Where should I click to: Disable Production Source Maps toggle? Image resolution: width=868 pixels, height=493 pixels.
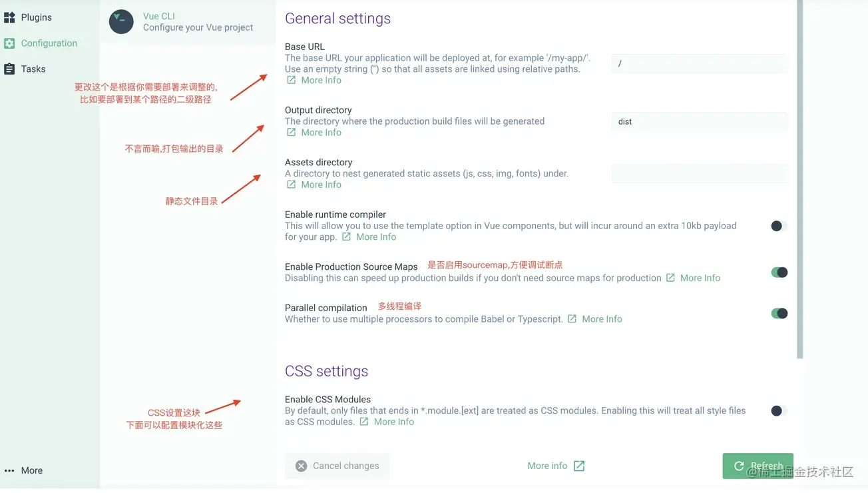pyautogui.click(x=779, y=272)
